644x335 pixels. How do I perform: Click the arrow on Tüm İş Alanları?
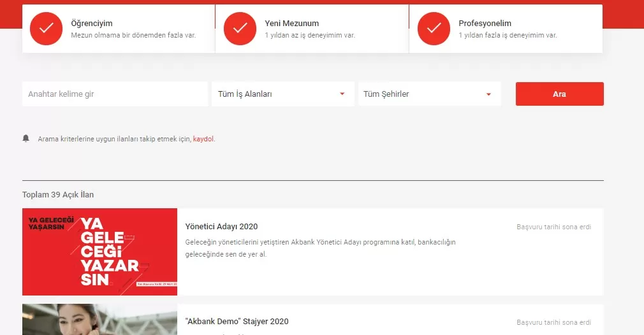pos(342,94)
